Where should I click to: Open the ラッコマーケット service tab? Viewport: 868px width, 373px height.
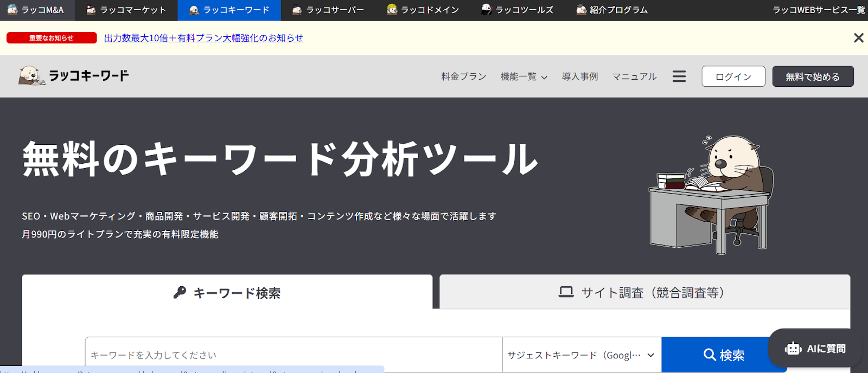click(126, 10)
